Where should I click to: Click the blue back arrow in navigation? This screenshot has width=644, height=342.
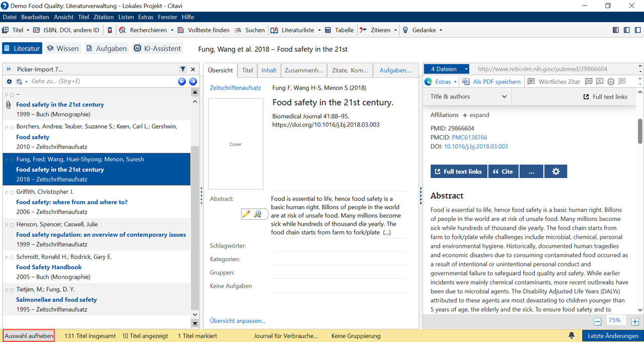pos(182,81)
